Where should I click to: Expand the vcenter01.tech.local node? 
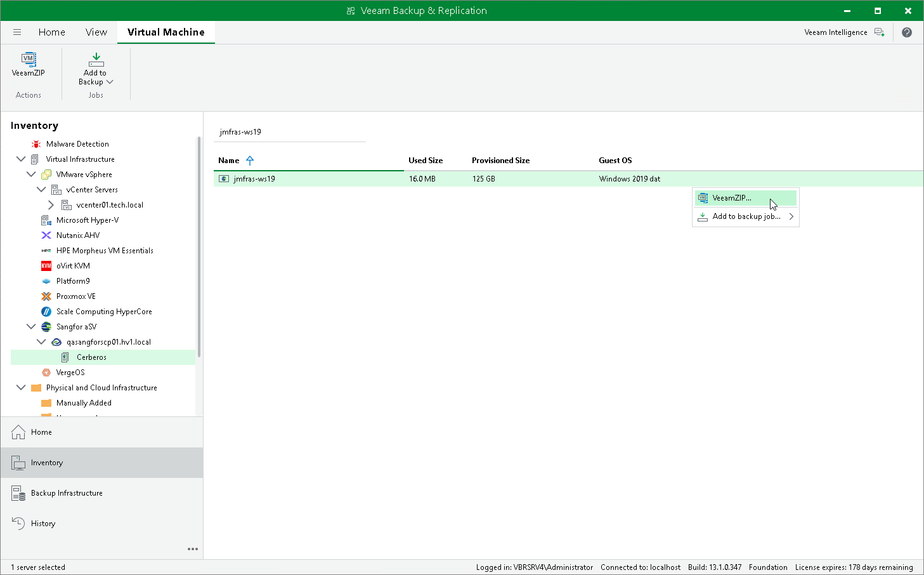tap(51, 205)
